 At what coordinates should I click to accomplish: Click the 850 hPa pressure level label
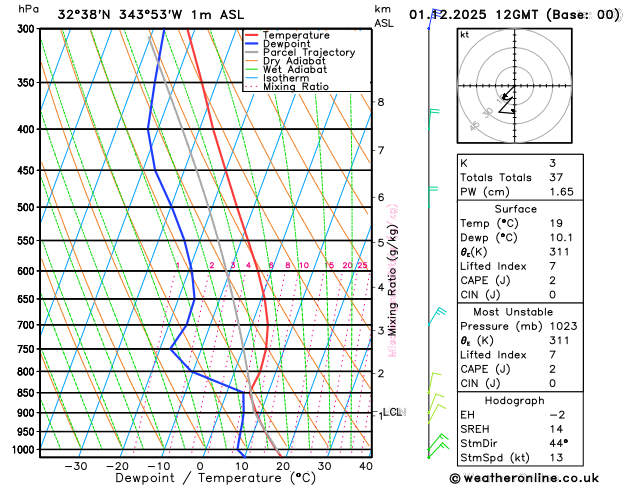(x=28, y=393)
